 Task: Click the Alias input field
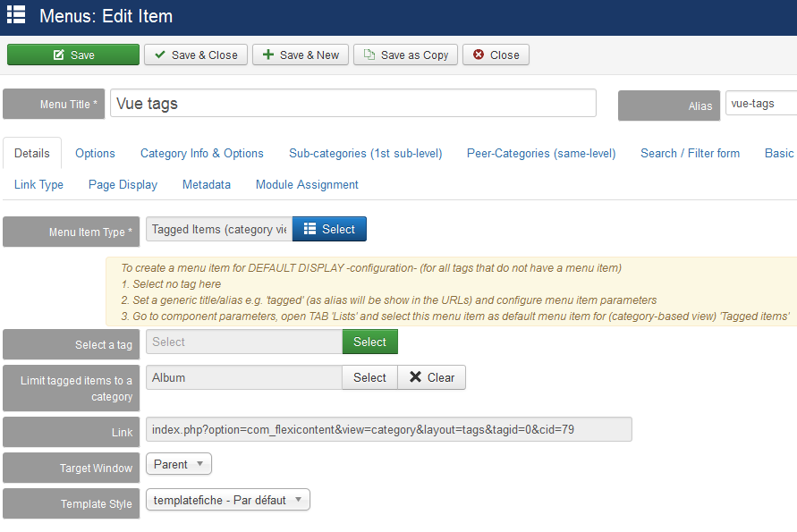click(761, 103)
